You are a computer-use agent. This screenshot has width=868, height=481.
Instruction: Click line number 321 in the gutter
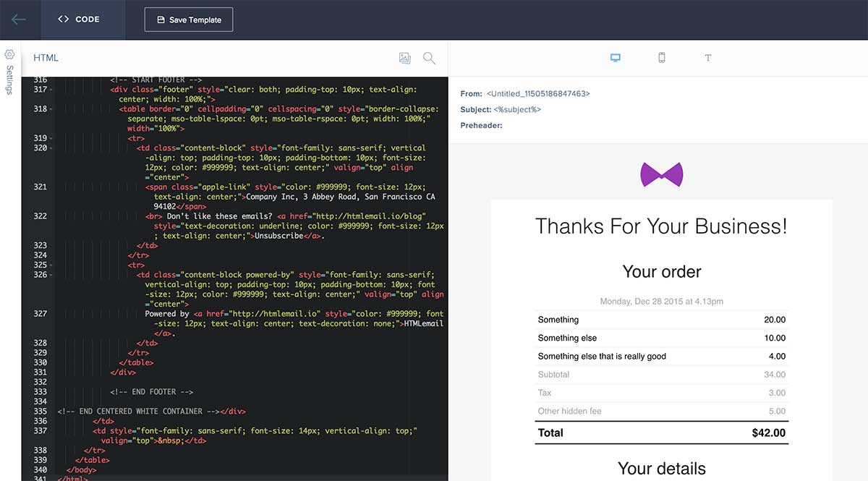pos(40,187)
